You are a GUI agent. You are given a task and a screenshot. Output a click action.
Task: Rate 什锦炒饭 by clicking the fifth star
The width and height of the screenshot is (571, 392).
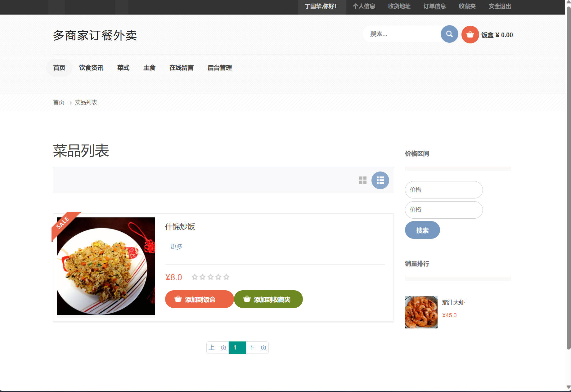[x=226, y=277]
